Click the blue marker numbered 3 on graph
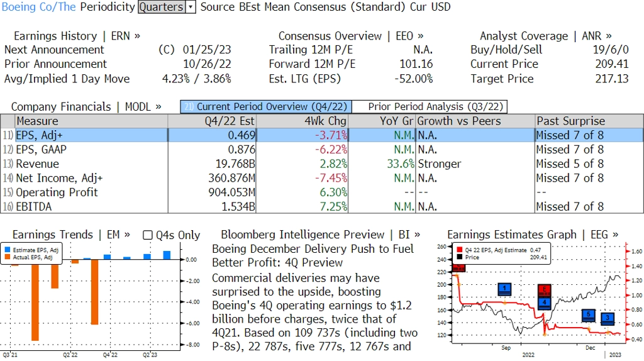 coord(608,318)
